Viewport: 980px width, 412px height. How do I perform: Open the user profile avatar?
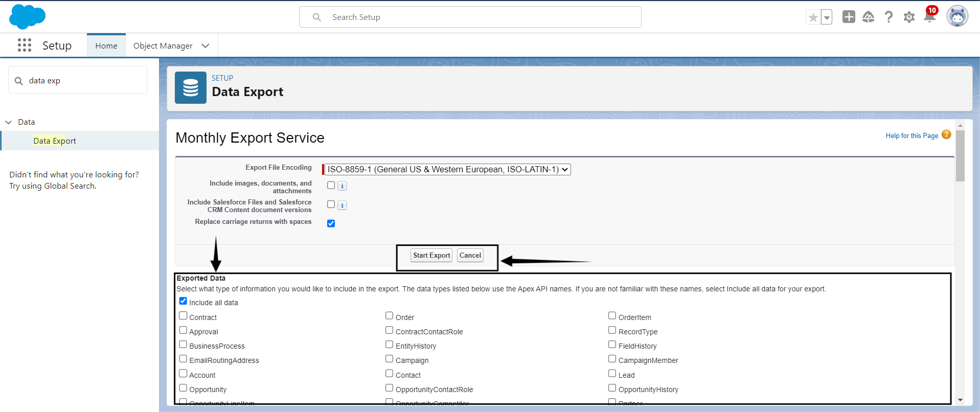(958, 16)
